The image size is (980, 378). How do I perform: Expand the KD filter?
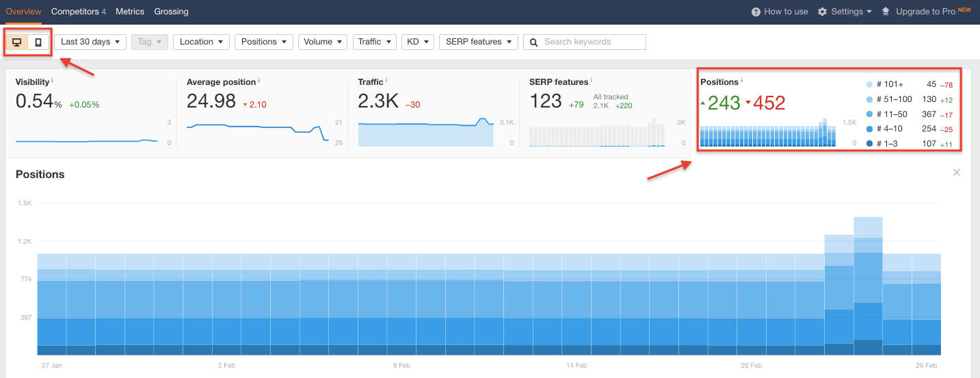tap(418, 42)
